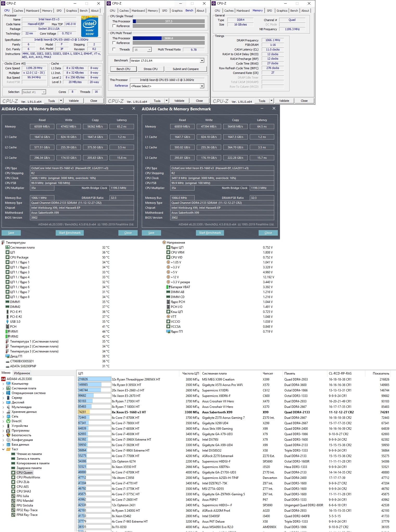Click the USB 3.0 sensor icon
The height and width of the screenshot is (532, 396).
8,322
